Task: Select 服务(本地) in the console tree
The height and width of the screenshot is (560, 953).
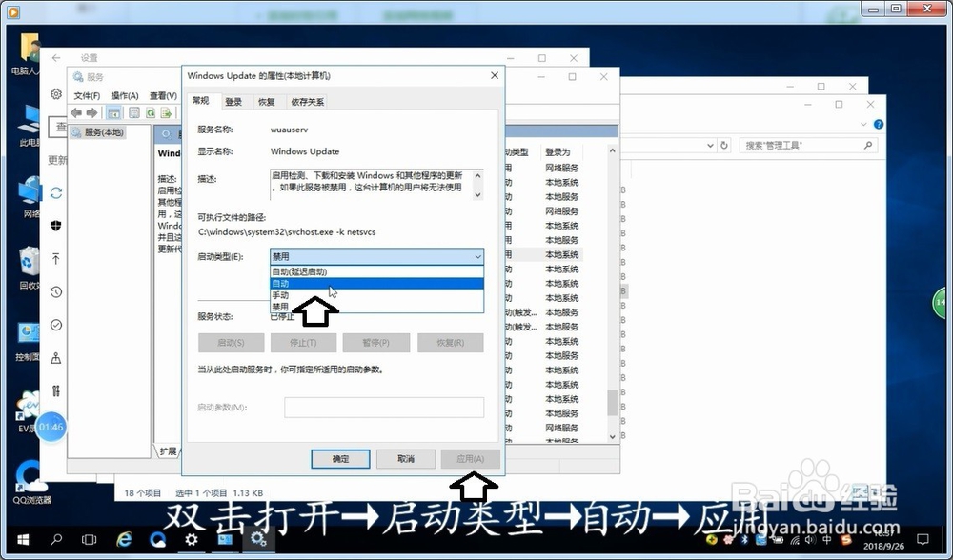Action: [x=98, y=131]
